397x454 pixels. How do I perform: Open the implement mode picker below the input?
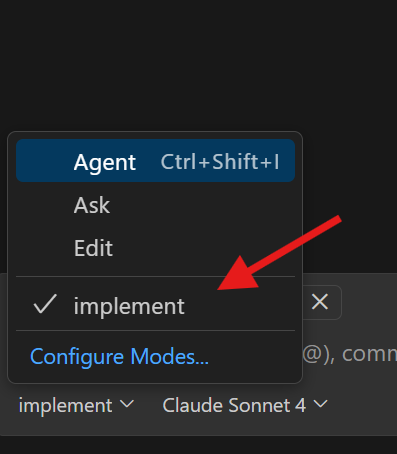point(76,405)
